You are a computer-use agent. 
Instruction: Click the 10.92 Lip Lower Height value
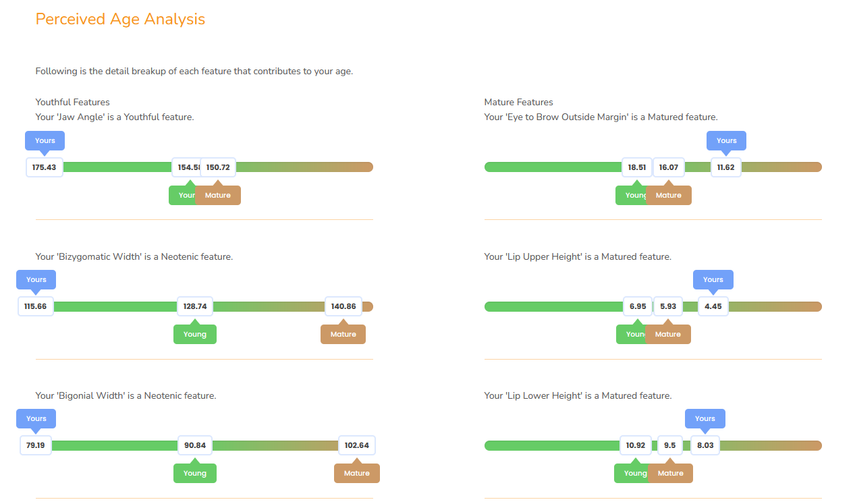pos(636,445)
